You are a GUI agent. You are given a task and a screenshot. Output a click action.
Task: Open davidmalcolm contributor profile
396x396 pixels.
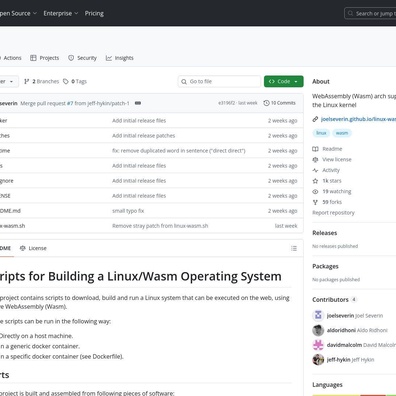point(344,345)
